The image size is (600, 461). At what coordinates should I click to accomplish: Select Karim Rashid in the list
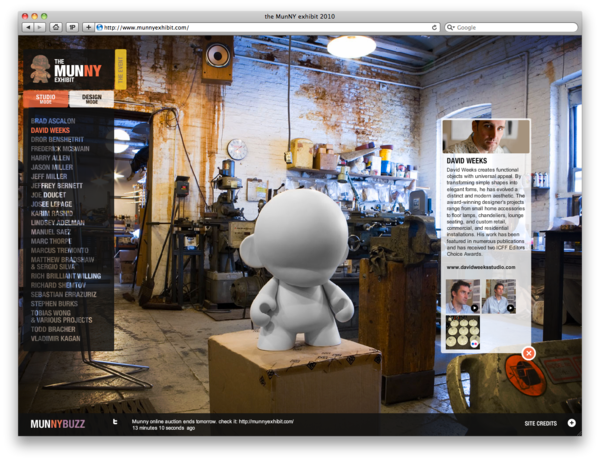(52, 213)
